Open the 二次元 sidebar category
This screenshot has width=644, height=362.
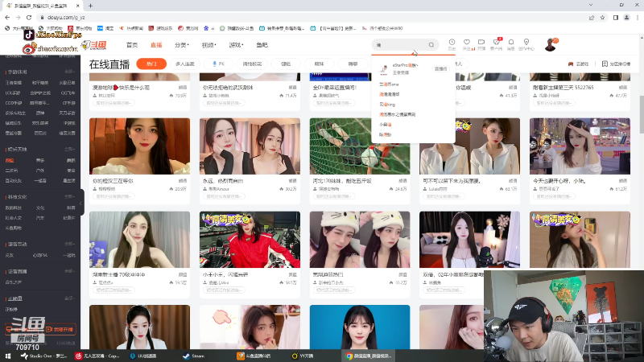11,171
